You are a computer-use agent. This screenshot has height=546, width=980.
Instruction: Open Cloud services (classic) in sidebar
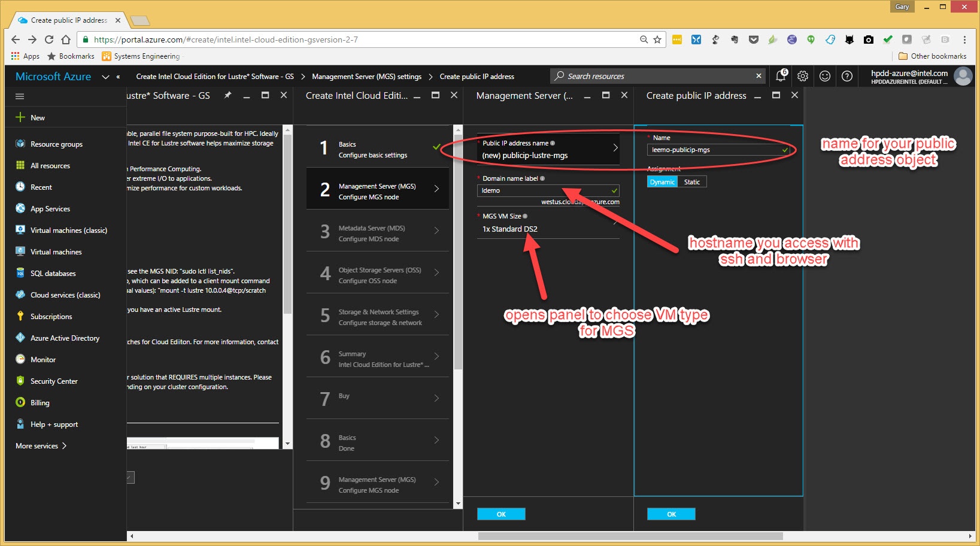(x=65, y=295)
